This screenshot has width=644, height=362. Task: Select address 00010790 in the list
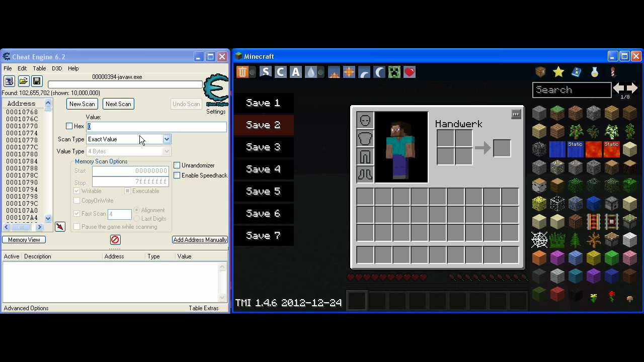(22, 183)
